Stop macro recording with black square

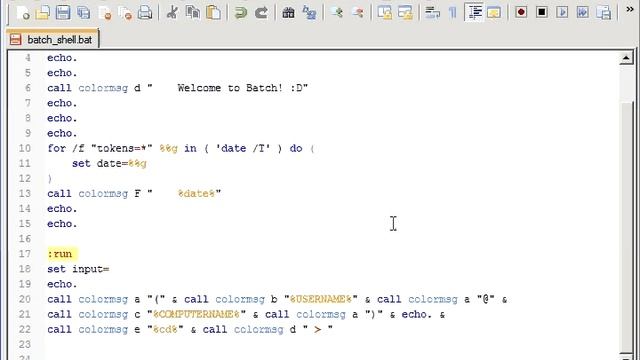[x=542, y=13]
